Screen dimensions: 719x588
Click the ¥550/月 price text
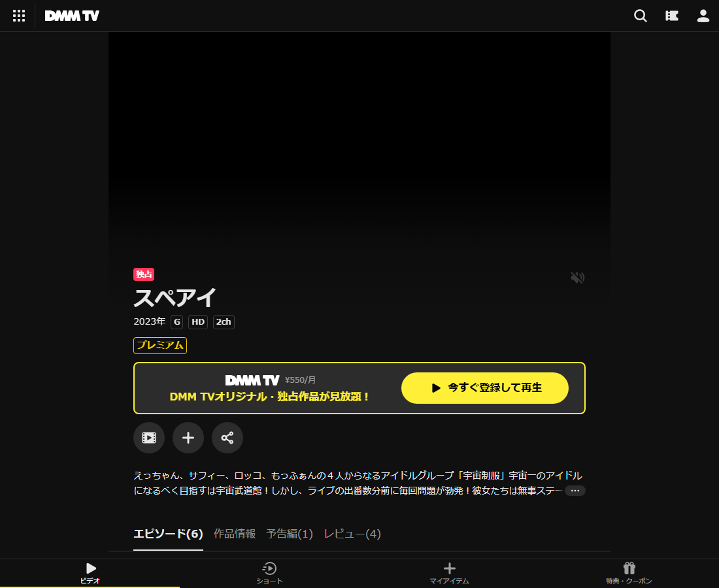click(301, 380)
